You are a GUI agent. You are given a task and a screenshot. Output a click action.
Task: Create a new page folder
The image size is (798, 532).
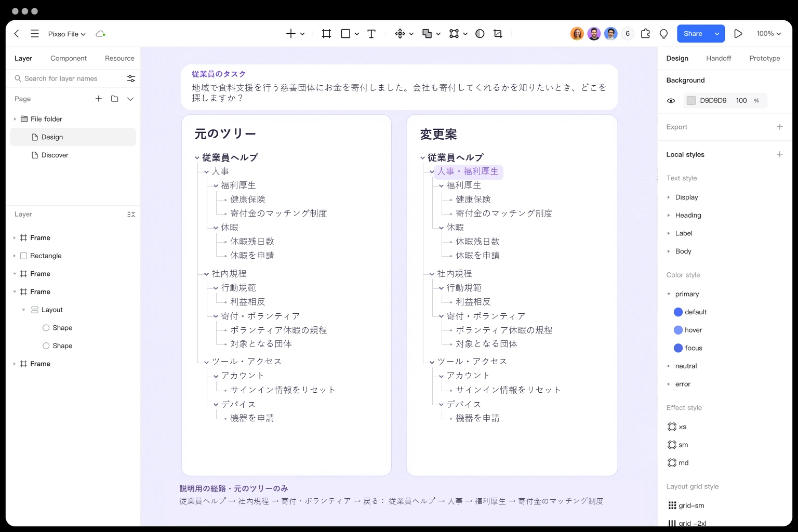click(x=115, y=99)
